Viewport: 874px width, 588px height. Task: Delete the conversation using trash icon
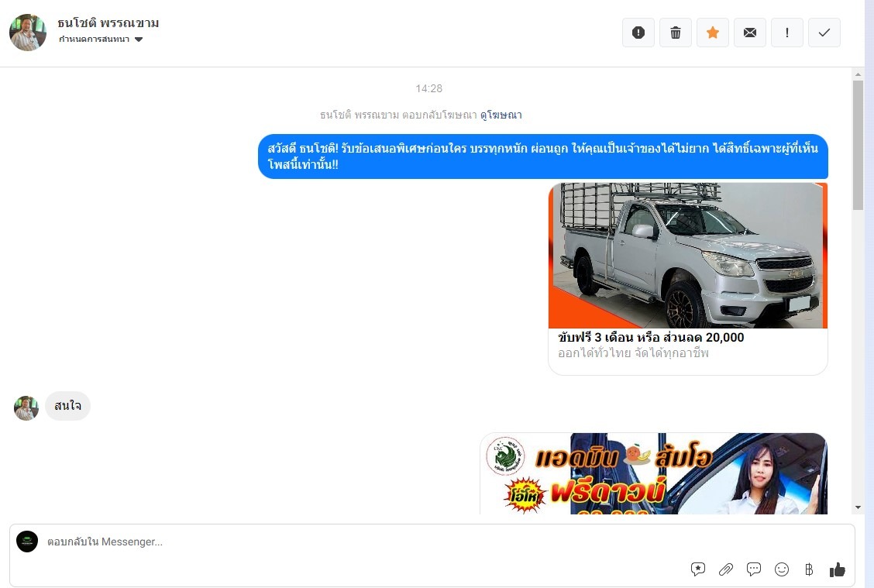coord(676,33)
